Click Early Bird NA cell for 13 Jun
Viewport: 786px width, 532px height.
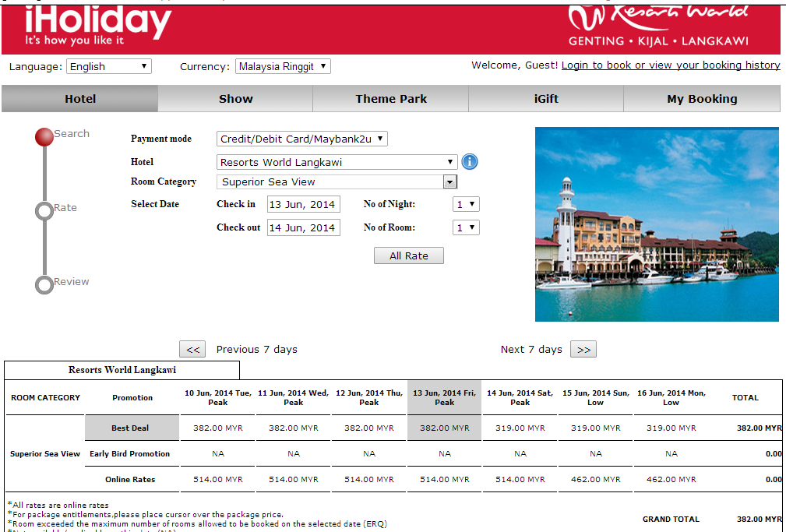click(x=445, y=453)
